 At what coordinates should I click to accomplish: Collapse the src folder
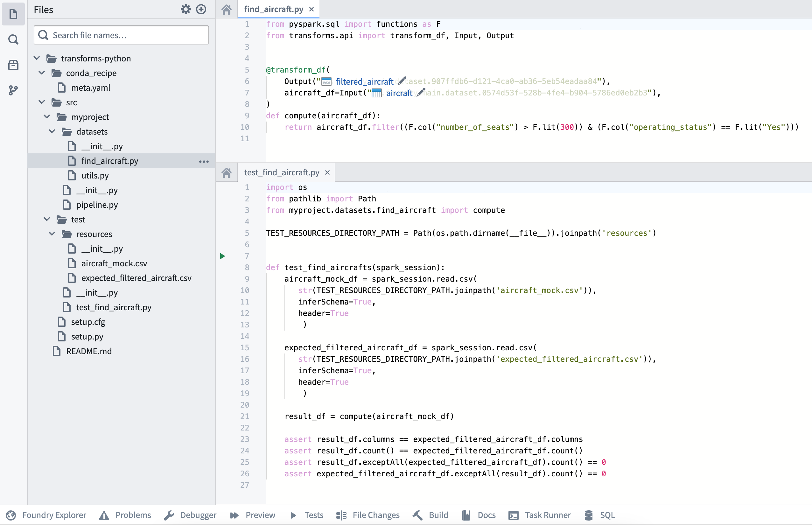coord(42,102)
